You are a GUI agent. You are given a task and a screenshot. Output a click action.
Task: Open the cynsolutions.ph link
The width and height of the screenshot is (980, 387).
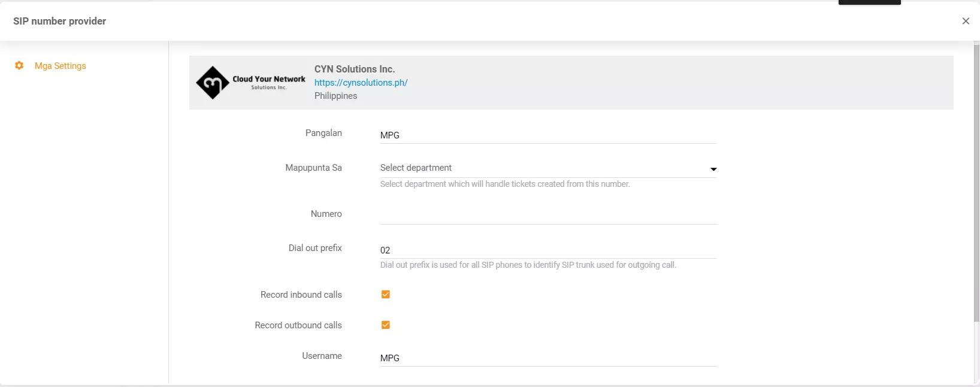361,83
